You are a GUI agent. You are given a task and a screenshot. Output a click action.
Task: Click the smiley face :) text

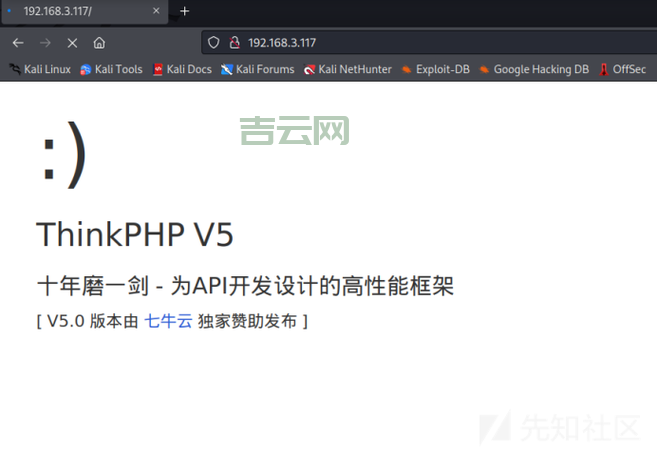tap(65, 155)
